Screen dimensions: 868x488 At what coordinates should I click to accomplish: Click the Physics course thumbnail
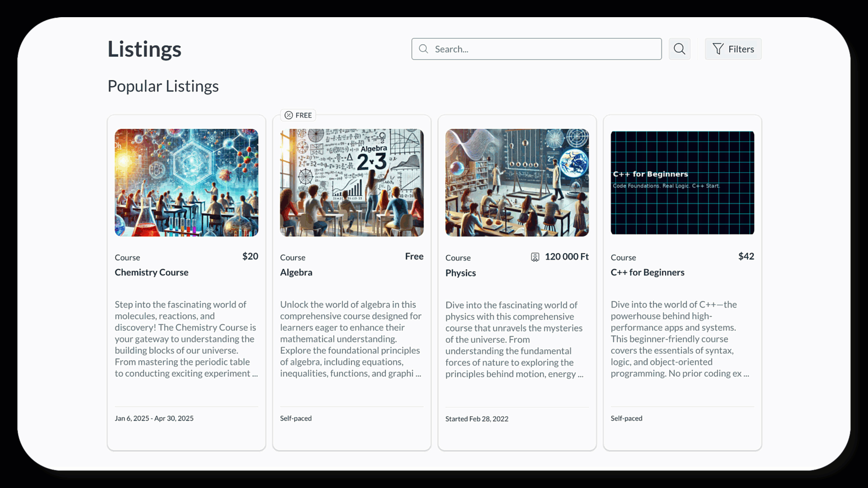517,183
